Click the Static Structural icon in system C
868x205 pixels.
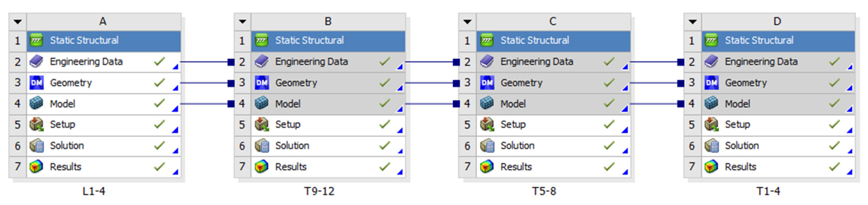486,41
